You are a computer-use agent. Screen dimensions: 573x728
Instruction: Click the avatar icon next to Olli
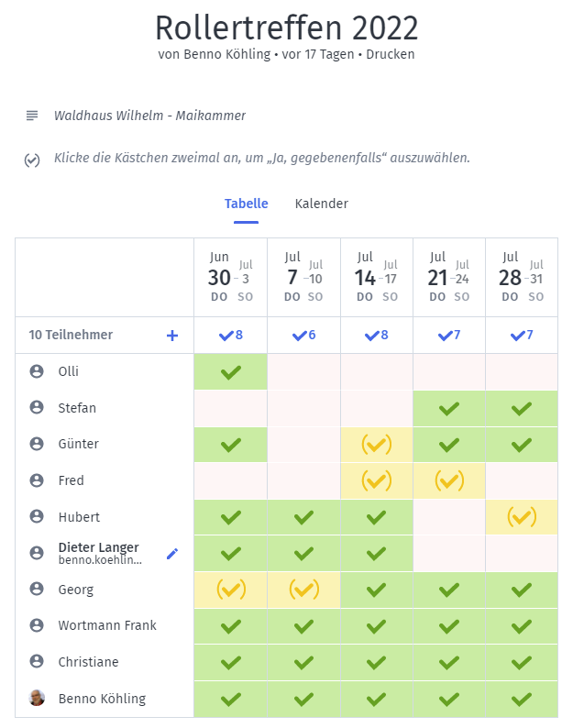point(37,371)
